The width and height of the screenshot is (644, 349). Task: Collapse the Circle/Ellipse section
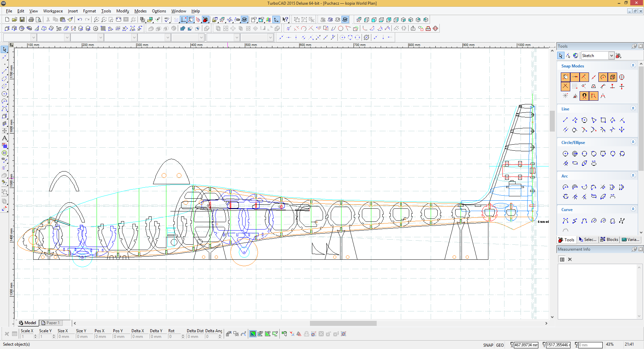(633, 142)
